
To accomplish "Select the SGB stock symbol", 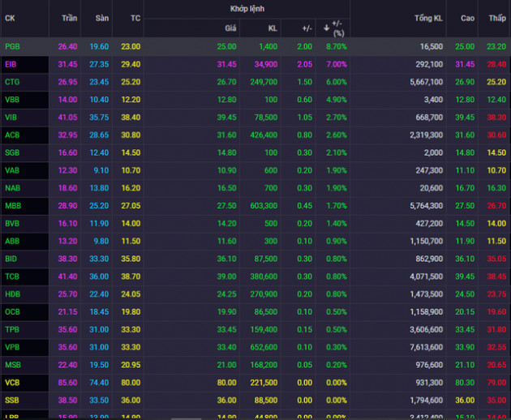I will point(12,152).
